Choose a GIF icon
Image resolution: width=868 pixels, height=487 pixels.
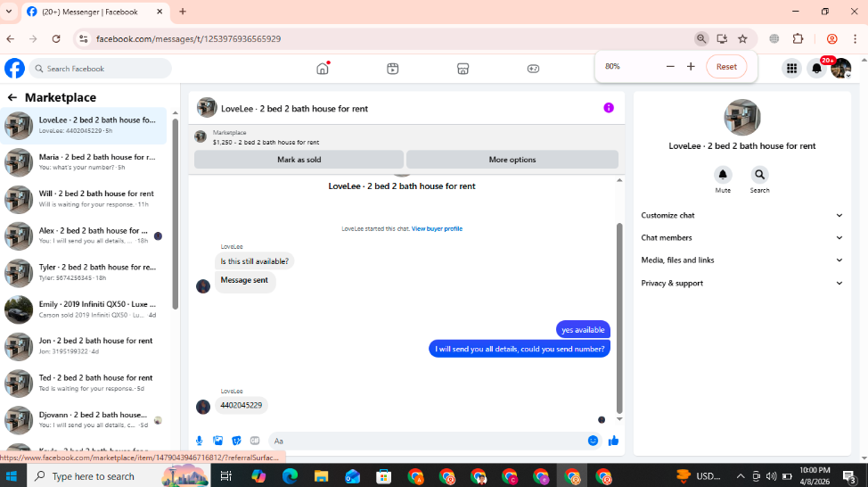tap(255, 441)
